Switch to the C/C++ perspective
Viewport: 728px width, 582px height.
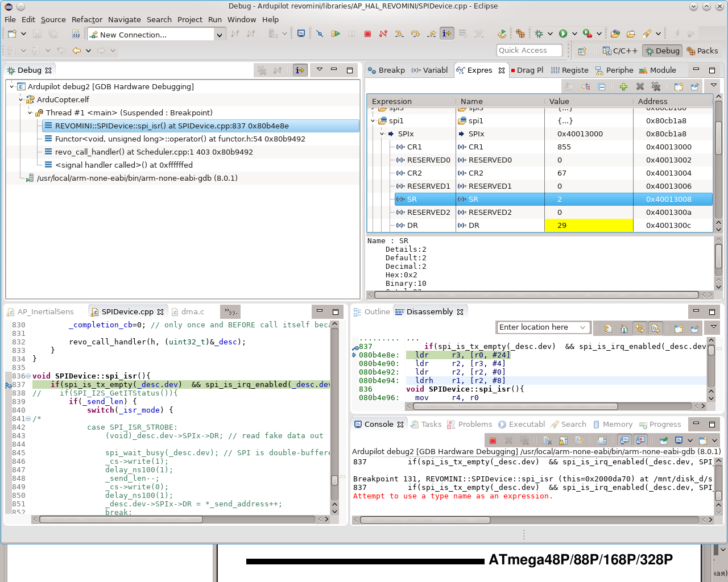click(x=620, y=51)
